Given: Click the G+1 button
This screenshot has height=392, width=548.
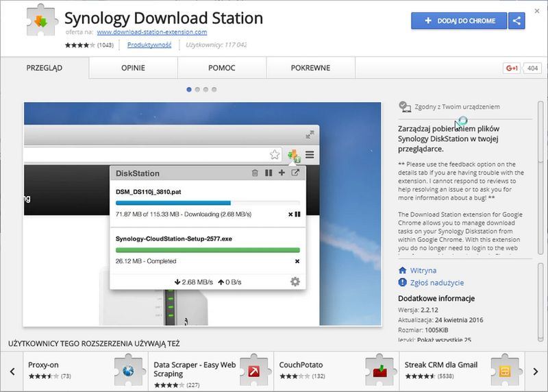Looking at the screenshot, I should point(512,69).
